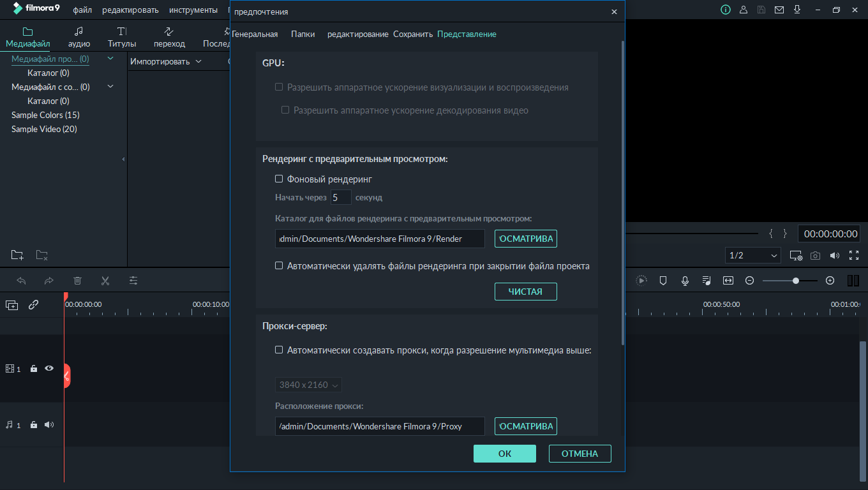Click the ЧИСТАЯ button
The image size is (868, 490).
pyautogui.click(x=525, y=292)
